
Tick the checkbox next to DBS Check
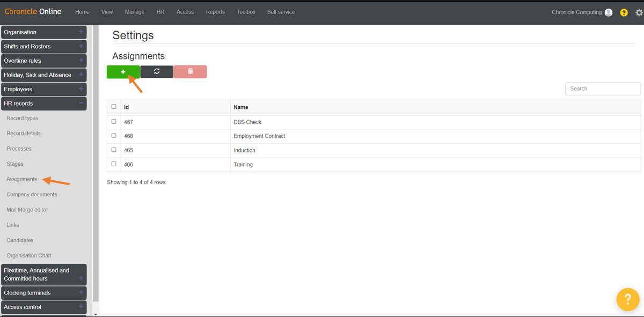pyautogui.click(x=113, y=121)
